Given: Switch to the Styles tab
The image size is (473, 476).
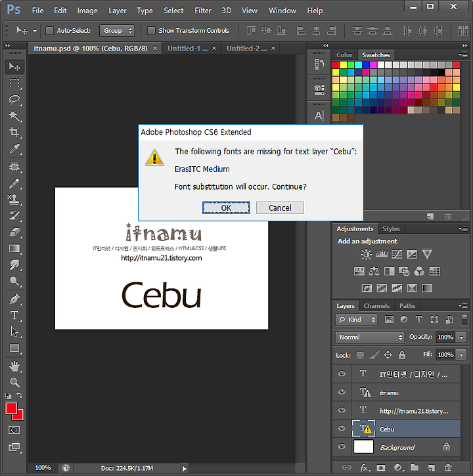Looking at the screenshot, I should click(x=391, y=228).
